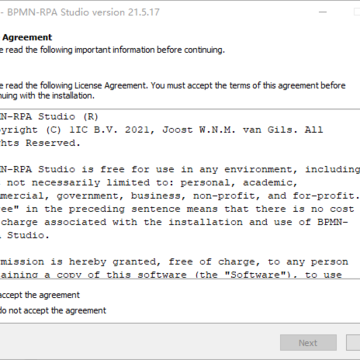Click the bold 'Agreement' heading
Viewport: 360px width, 360px height.
point(27,37)
